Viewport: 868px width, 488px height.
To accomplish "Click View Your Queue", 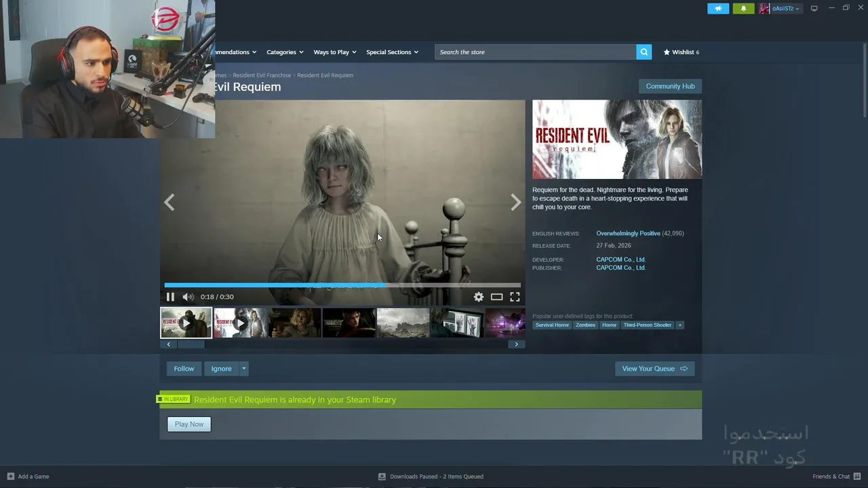I will (654, 369).
